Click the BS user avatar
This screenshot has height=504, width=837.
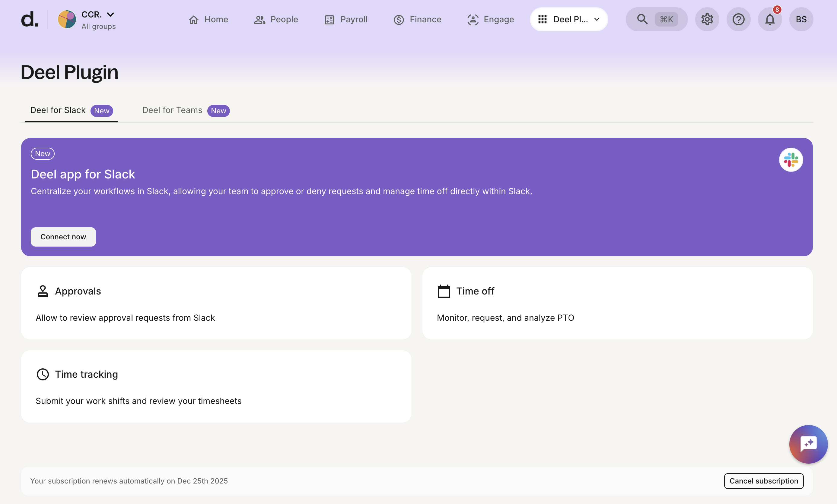tap(801, 19)
